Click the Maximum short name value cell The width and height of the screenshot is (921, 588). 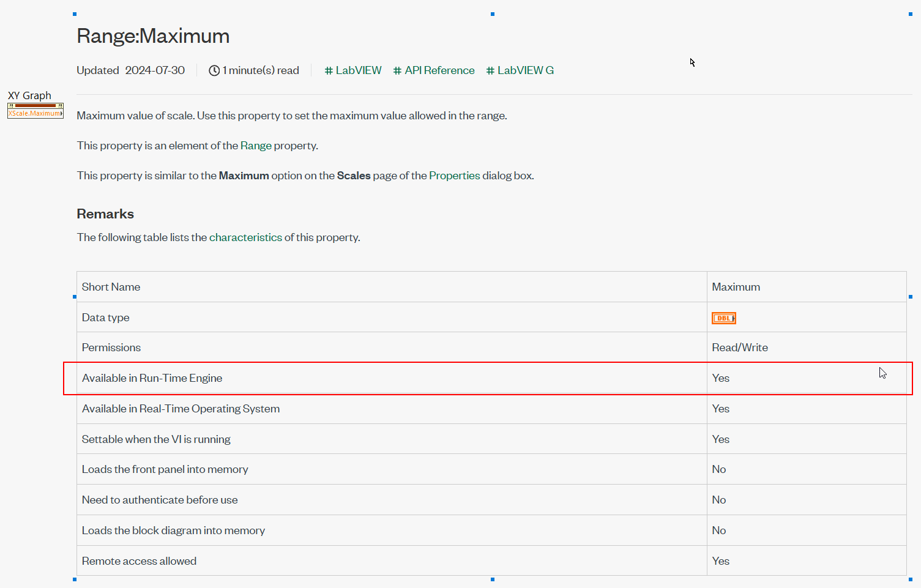[x=807, y=287]
